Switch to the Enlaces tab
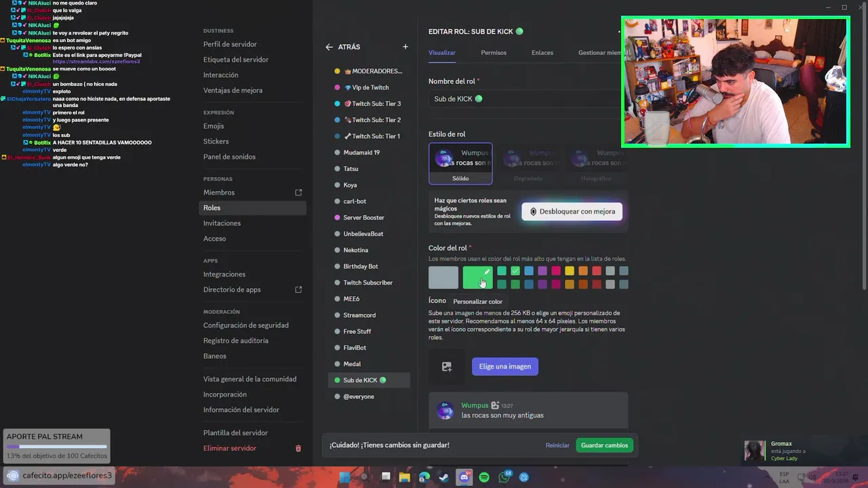Screen dimensions: 868x488 (542, 53)
